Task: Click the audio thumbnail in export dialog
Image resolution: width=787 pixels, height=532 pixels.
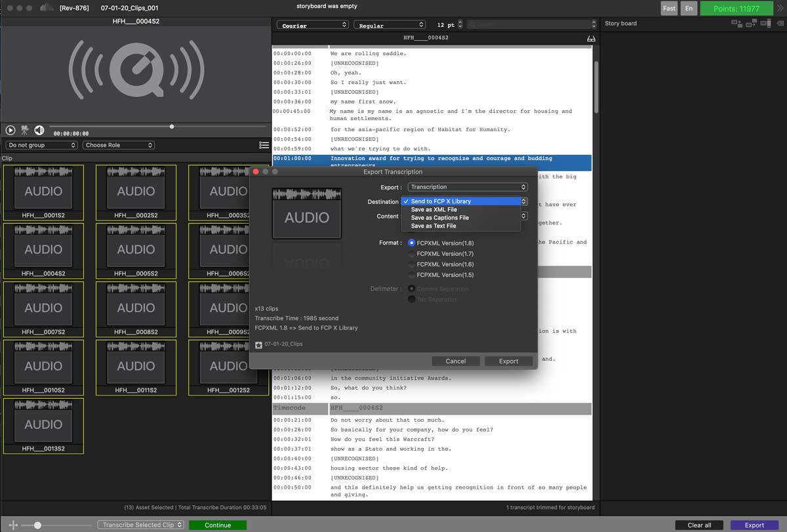Action: [x=307, y=214]
